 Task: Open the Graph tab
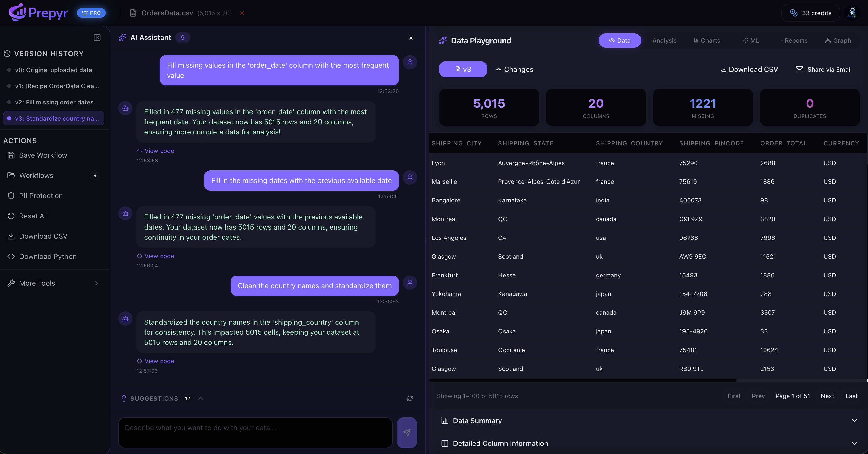coord(838,40)
